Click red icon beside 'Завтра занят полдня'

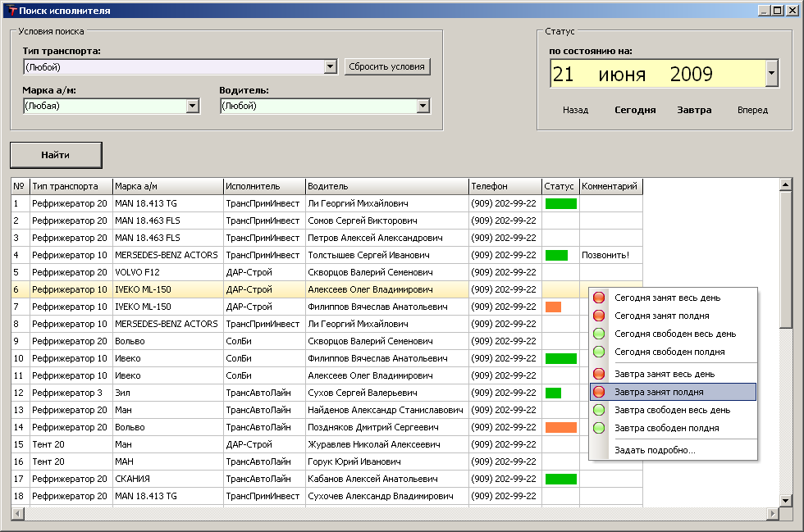(x=599, y=393)
